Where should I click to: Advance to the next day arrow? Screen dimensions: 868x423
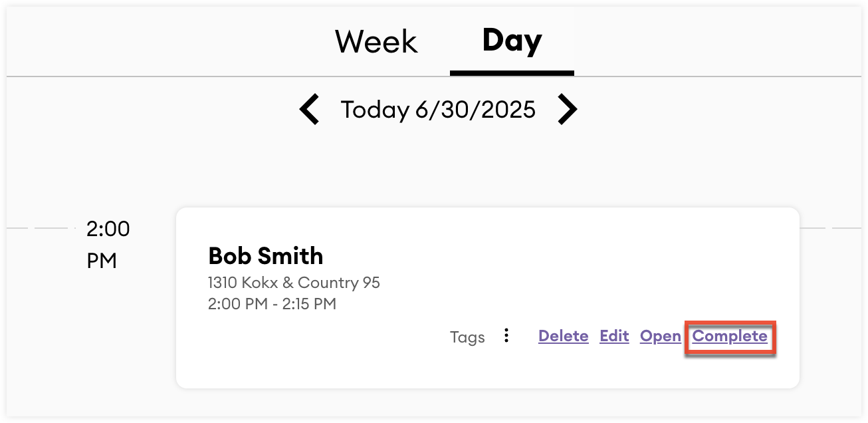[x=566, y=110]
